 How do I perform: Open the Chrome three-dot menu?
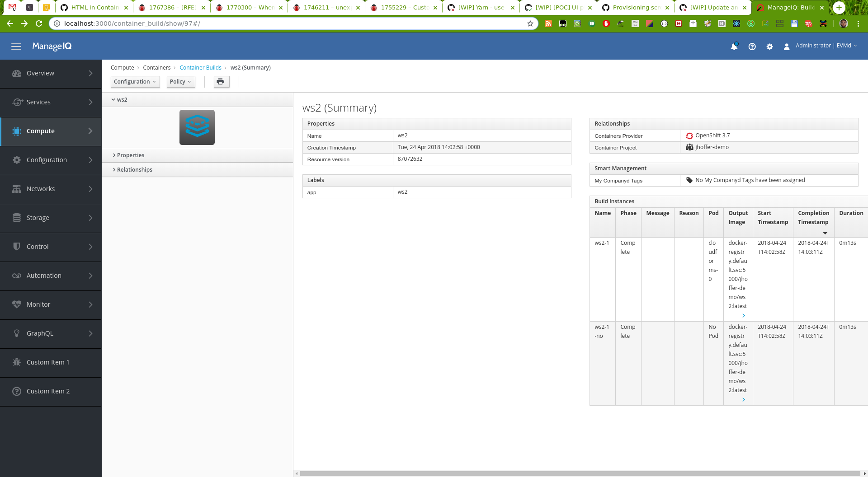coord(858,23)
